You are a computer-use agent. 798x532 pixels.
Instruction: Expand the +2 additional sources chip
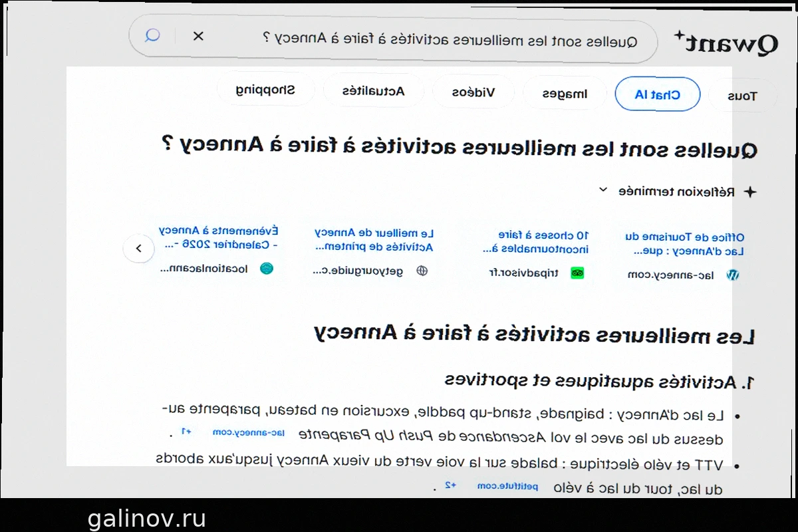click(x=450, y=485)
